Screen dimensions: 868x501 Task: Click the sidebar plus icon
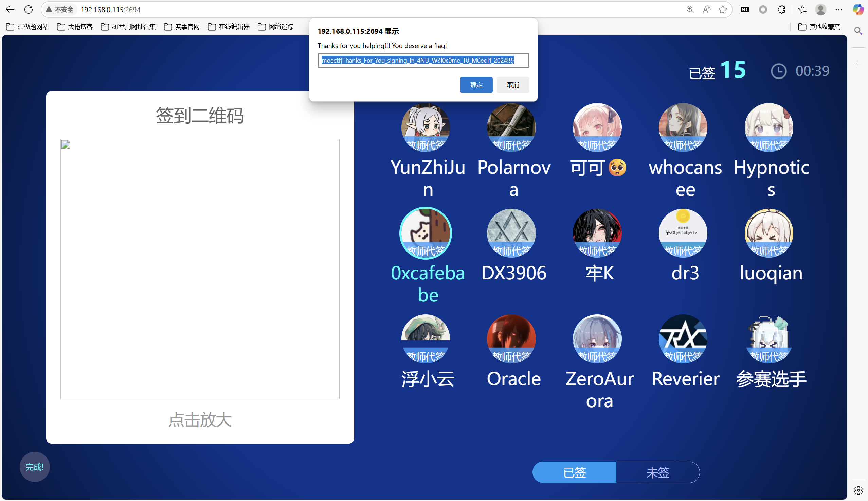858,64
